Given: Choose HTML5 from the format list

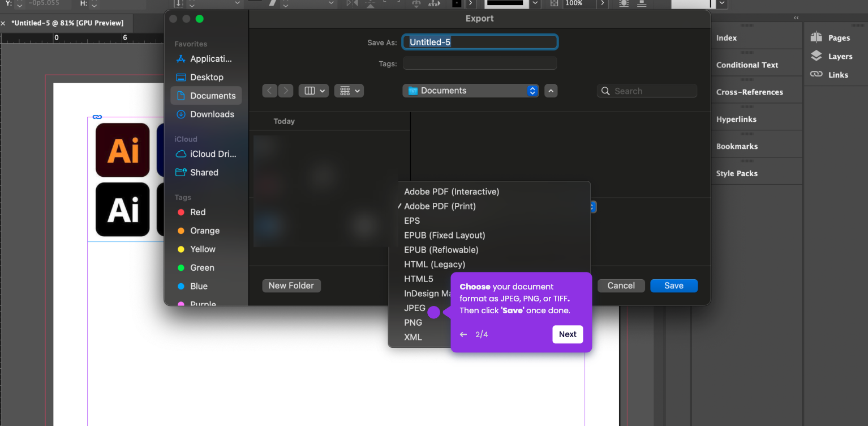Looking at the screenshot, I should [x=420, y=279].
